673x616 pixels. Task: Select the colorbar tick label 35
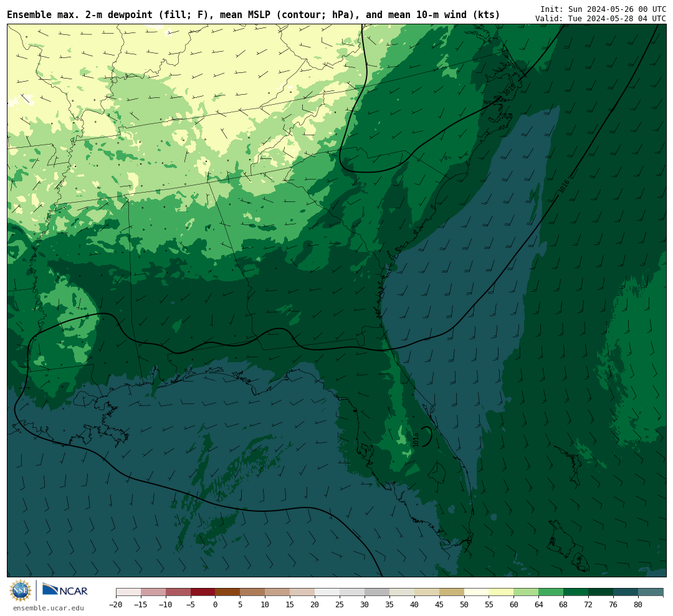(x=389, y=604)
